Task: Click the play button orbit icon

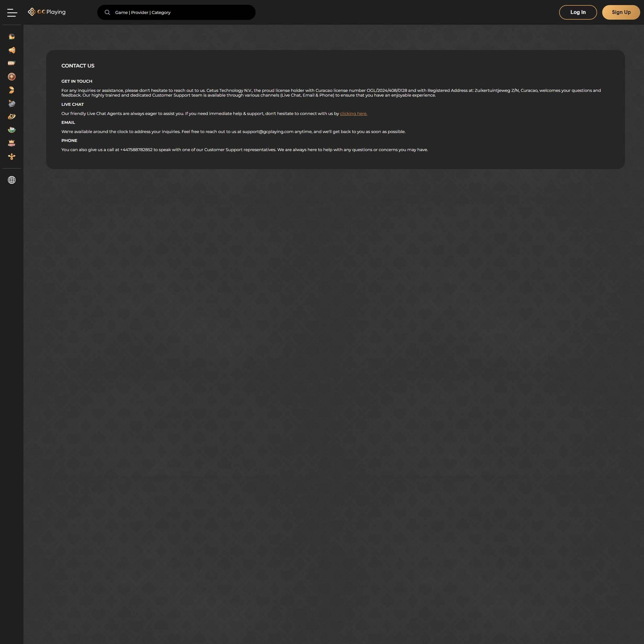Action: pyautogui.click(x=12, y=117)
